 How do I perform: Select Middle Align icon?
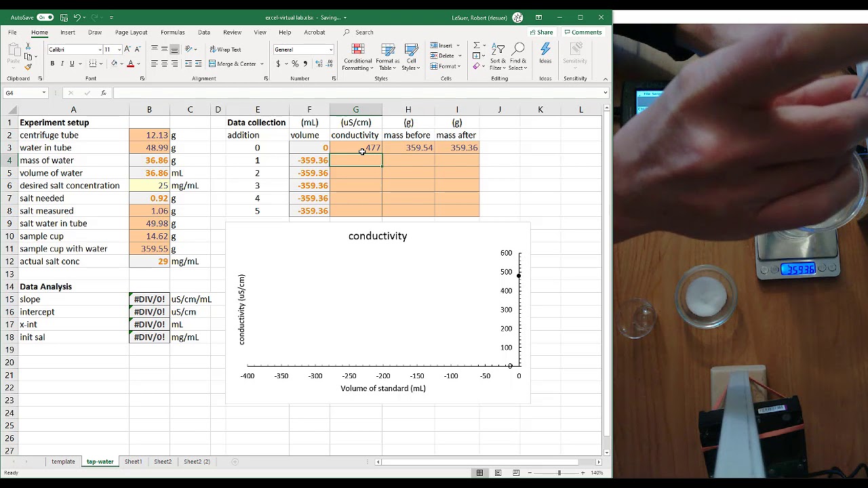click(x=165, y=49)
